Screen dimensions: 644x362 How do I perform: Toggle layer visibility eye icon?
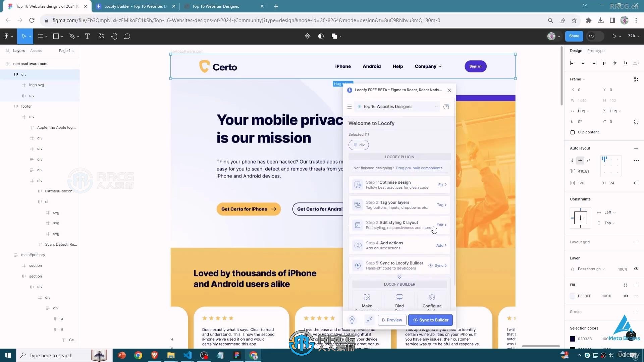pyautogui.click(x=636, y=269)
